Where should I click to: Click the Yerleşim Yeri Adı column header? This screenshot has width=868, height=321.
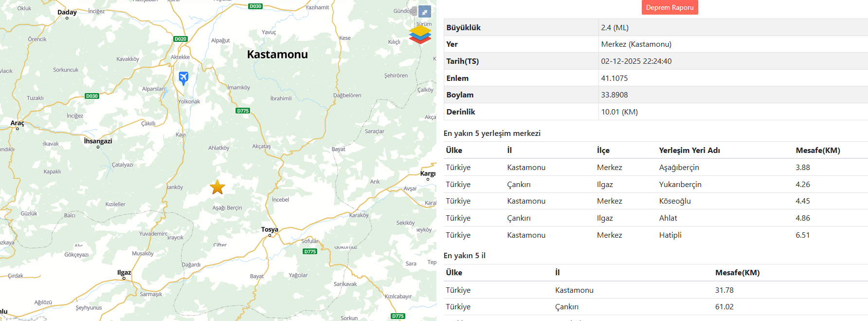pos(689,151)
